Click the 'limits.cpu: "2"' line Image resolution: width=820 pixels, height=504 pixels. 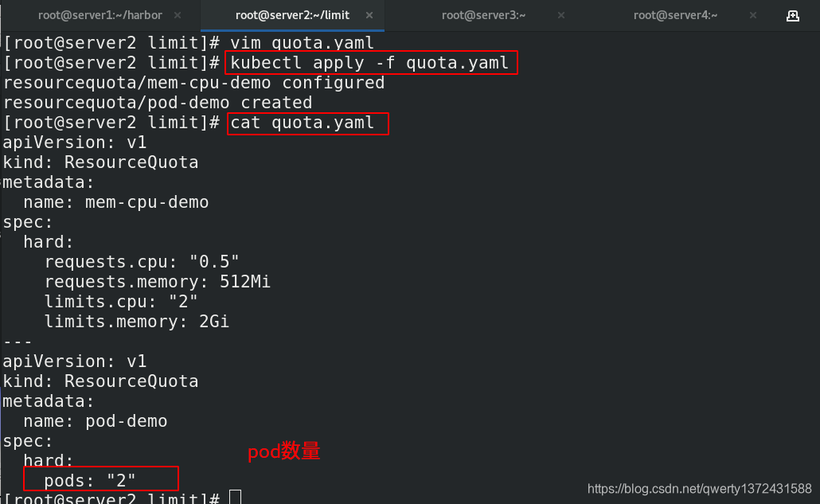coord(121,302)
